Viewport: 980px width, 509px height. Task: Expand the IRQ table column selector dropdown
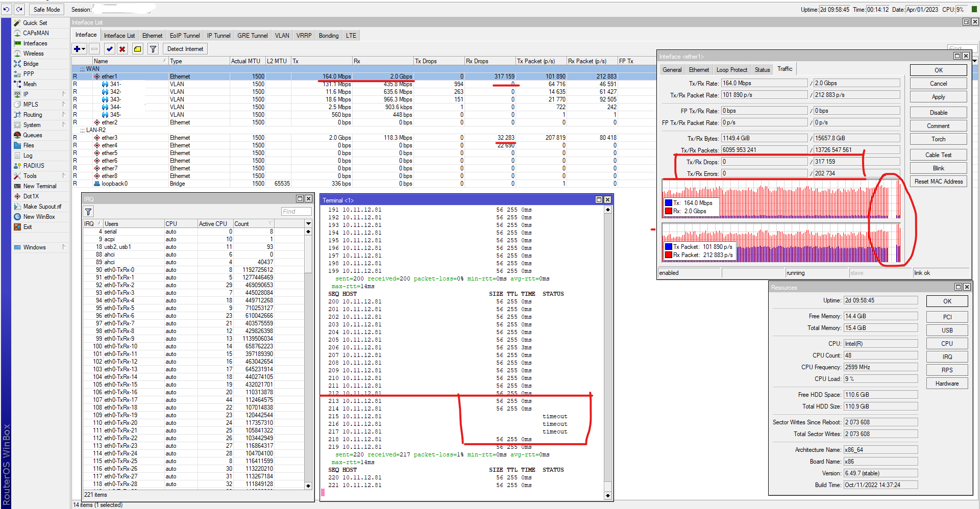[x=308, y=224]
